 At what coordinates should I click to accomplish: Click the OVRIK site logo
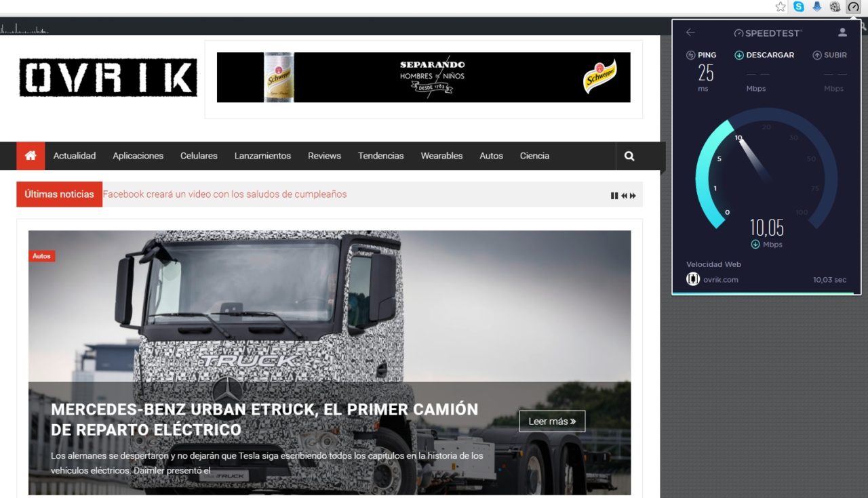tap(108, 77)
